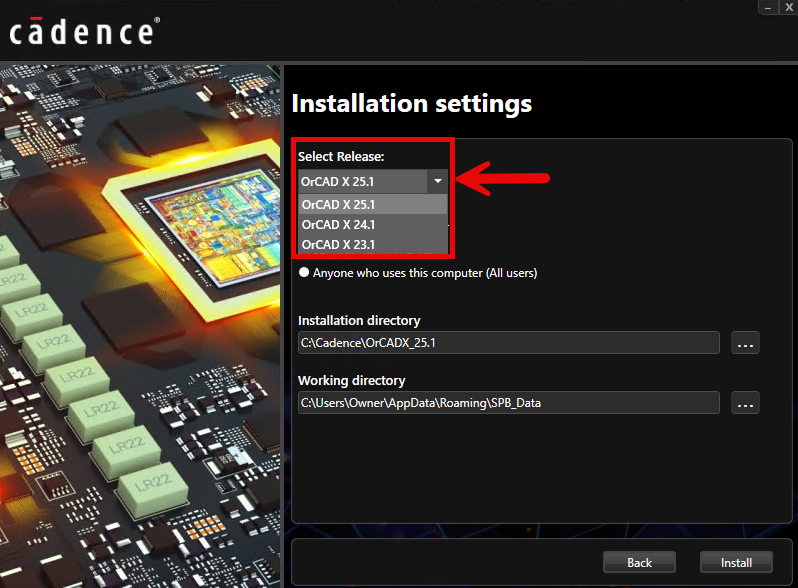
Task: Click the Installation settings heading
Action: pyautogui.click(x=411, y=104)
